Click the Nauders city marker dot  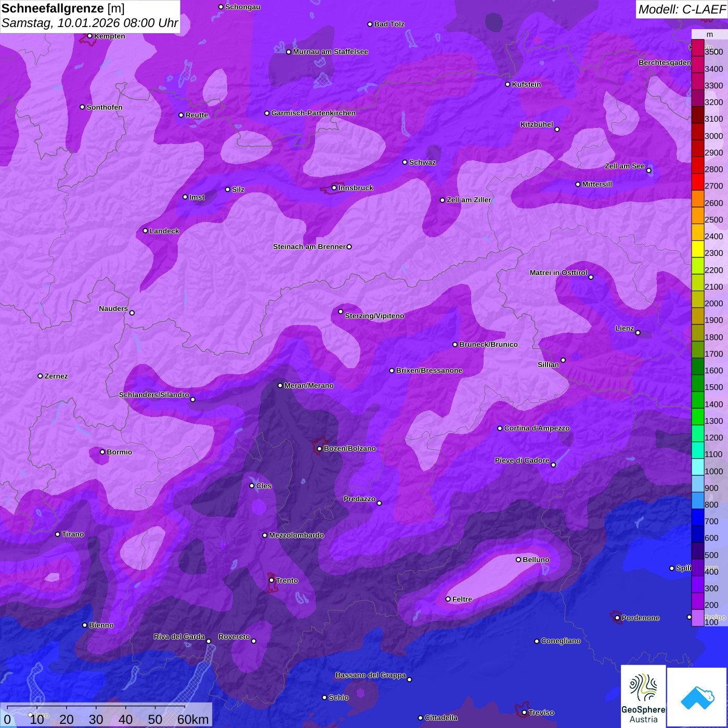[x=132, y=313]
